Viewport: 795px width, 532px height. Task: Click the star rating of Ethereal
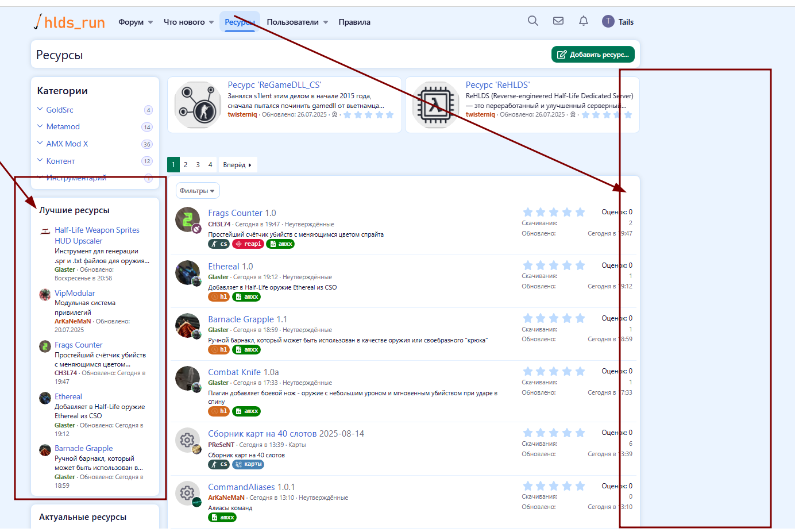[553, 265]
